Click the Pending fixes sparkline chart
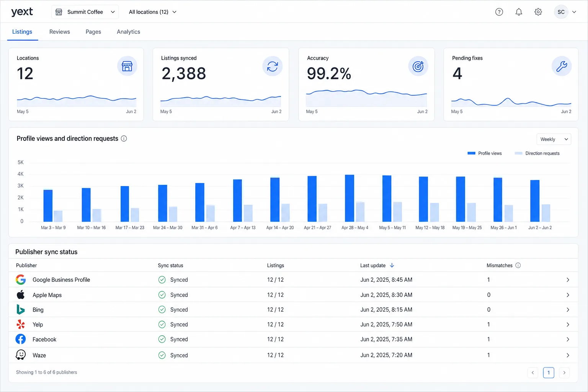This screenshot has width=588, height=392. click(511, 102)
